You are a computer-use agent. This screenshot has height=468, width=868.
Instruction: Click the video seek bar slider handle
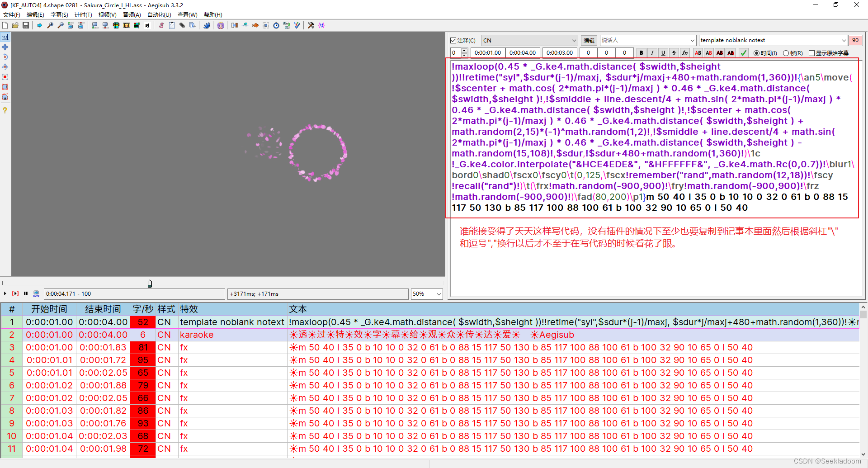(150, 284)
